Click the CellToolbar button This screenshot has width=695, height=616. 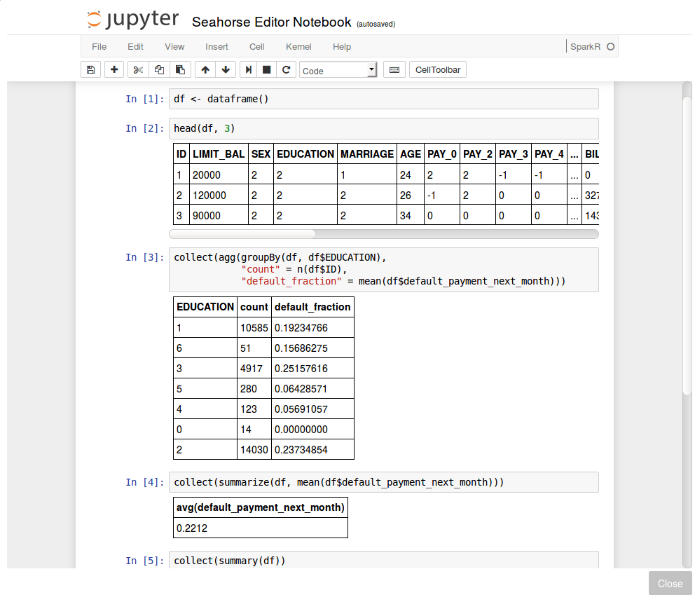coord(438,70)
